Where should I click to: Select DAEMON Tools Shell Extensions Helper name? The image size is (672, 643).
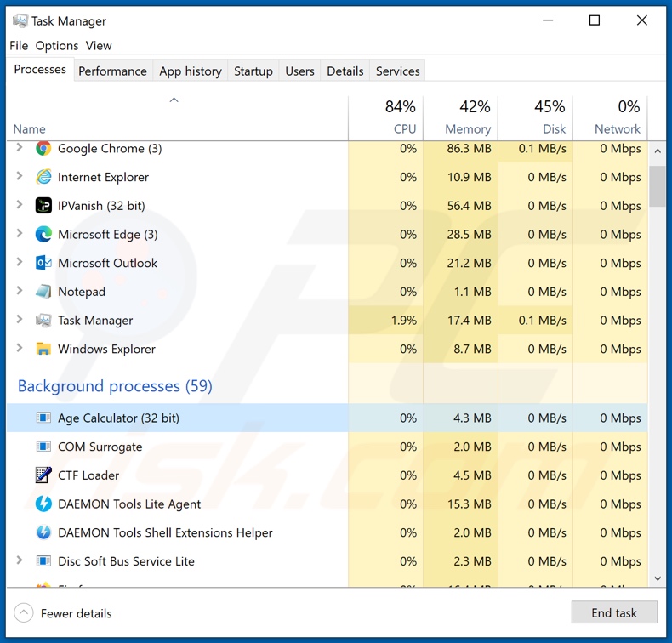(x=165, y=533)
